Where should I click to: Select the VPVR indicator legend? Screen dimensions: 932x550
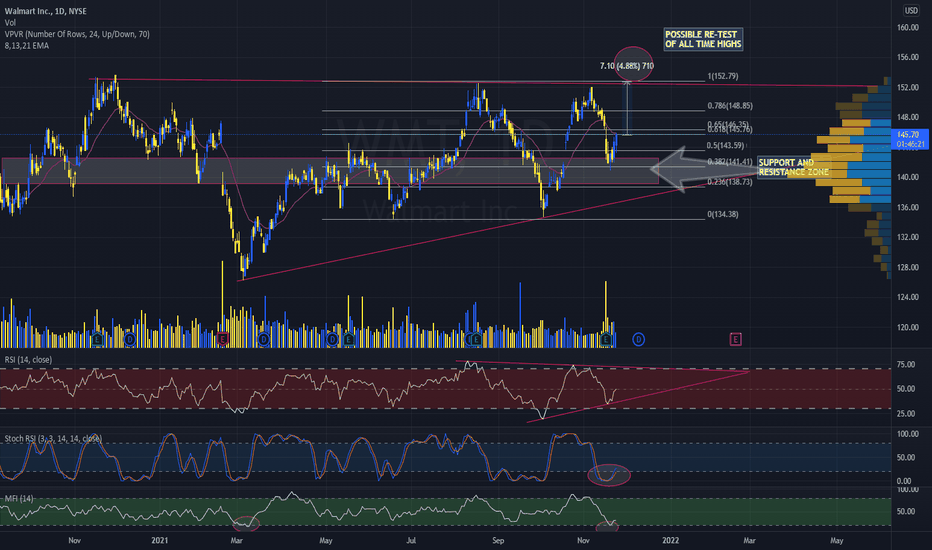[77, 34]
